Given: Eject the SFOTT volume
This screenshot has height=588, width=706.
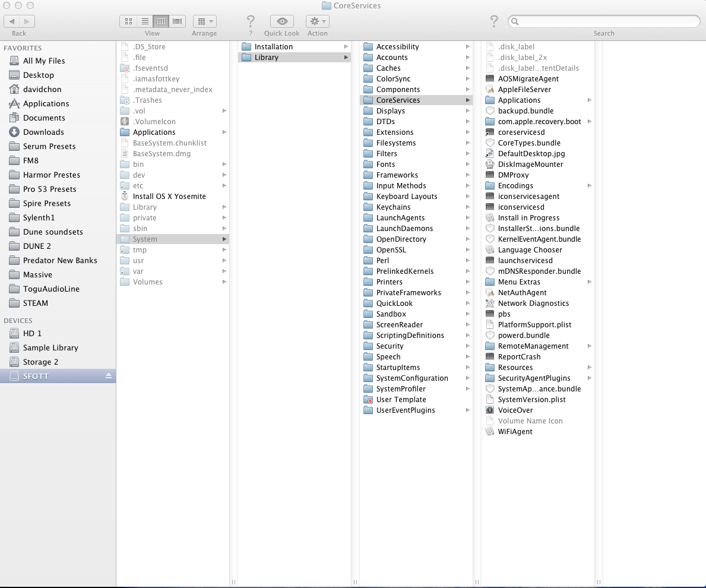Looking at the screenshot, I should tap(109, 375).
